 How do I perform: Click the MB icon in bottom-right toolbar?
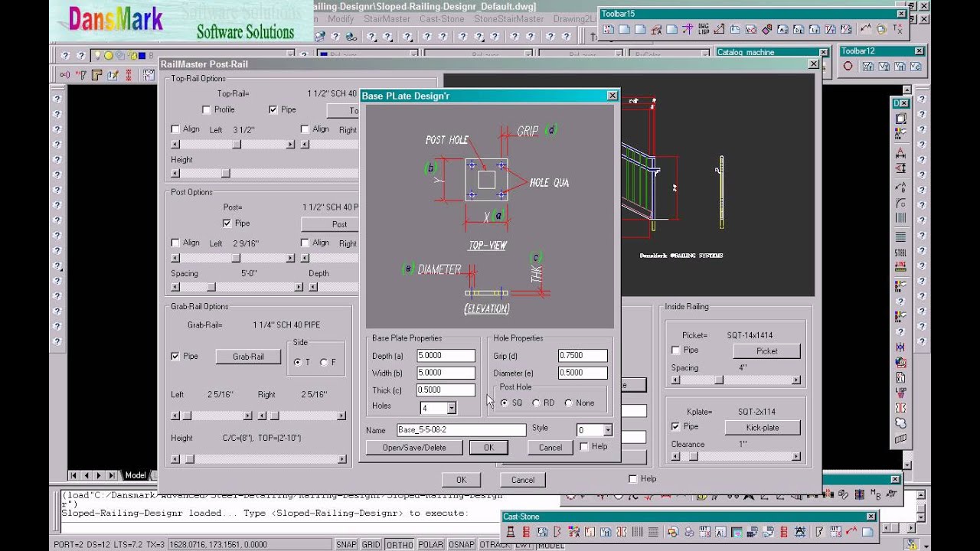(876, 495)
